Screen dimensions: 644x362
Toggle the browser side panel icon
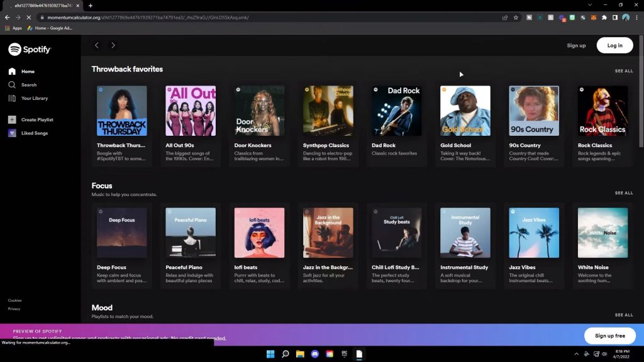(x=615, y=18)
